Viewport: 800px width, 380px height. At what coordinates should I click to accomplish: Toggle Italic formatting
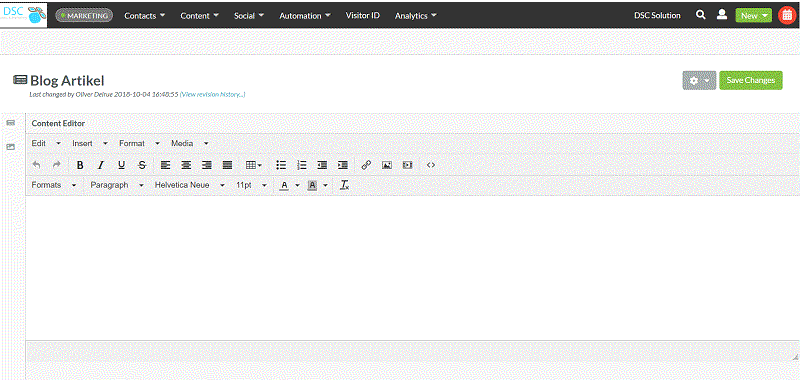click(101, 165)
